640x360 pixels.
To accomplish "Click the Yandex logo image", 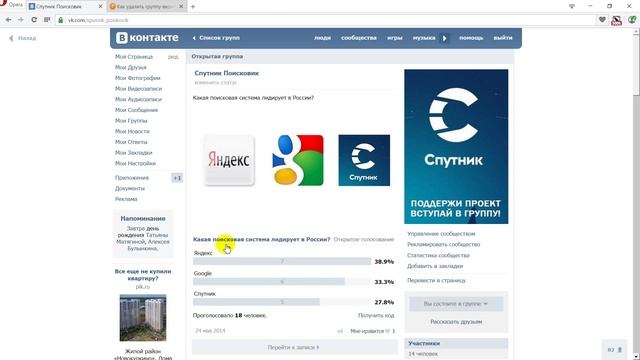I will 229,160.
